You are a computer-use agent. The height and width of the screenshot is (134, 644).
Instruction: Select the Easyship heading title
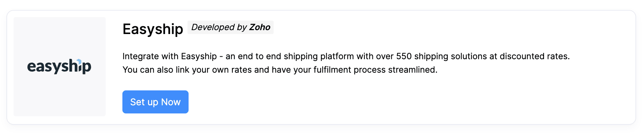coord(153,29)
